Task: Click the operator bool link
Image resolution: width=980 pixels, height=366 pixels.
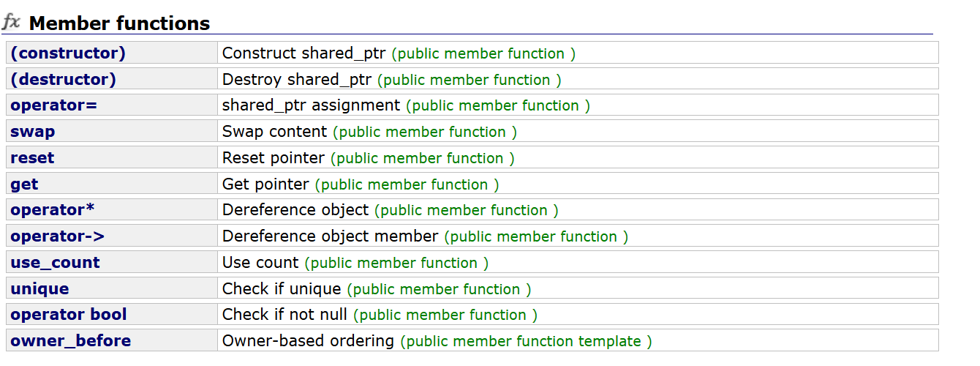Action: (x=68, y=315)
